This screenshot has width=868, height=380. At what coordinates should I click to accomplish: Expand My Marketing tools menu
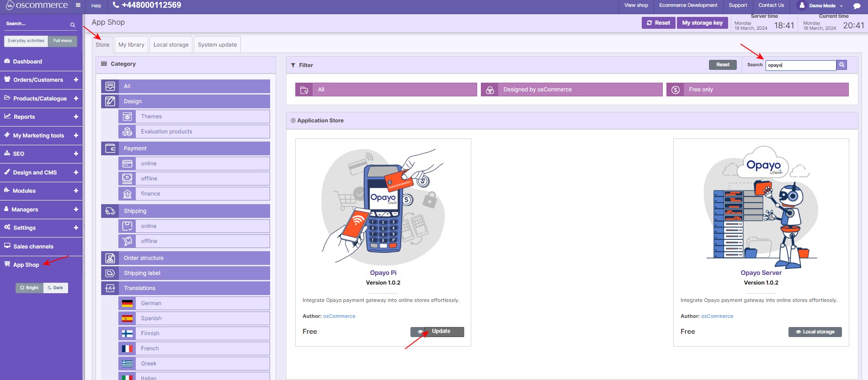tap(76, 135)
